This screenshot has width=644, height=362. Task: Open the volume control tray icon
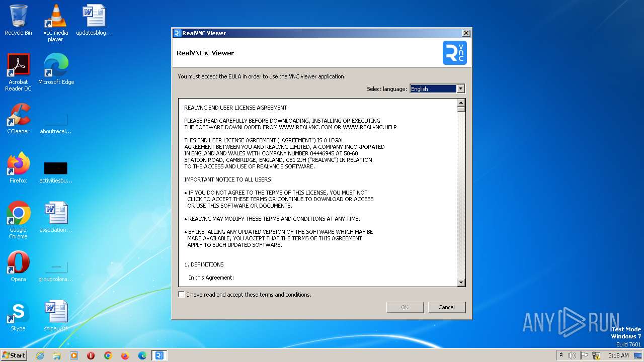[x=572, y=355]
